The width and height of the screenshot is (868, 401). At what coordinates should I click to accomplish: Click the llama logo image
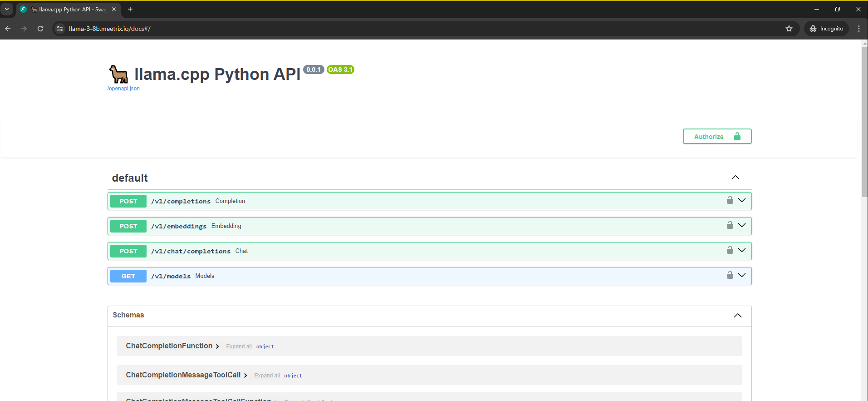tap(118, 74)
